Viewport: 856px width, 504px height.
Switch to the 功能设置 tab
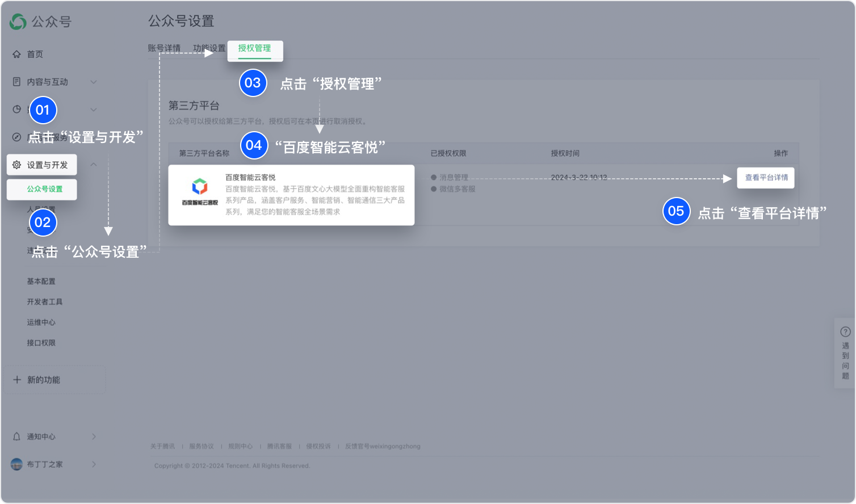coord(209,48)
